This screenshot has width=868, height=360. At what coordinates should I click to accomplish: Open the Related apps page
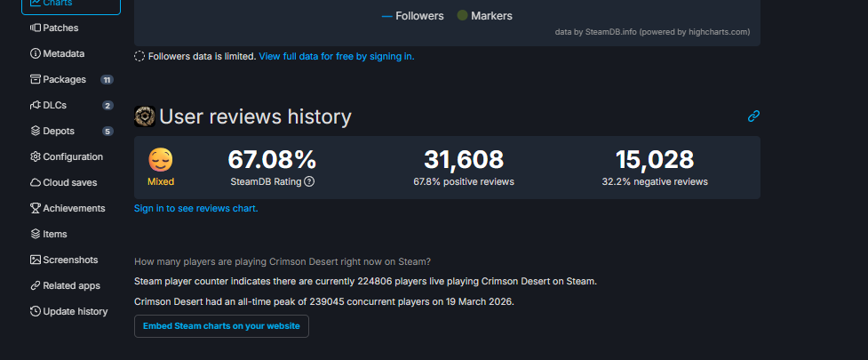(71, 285)
